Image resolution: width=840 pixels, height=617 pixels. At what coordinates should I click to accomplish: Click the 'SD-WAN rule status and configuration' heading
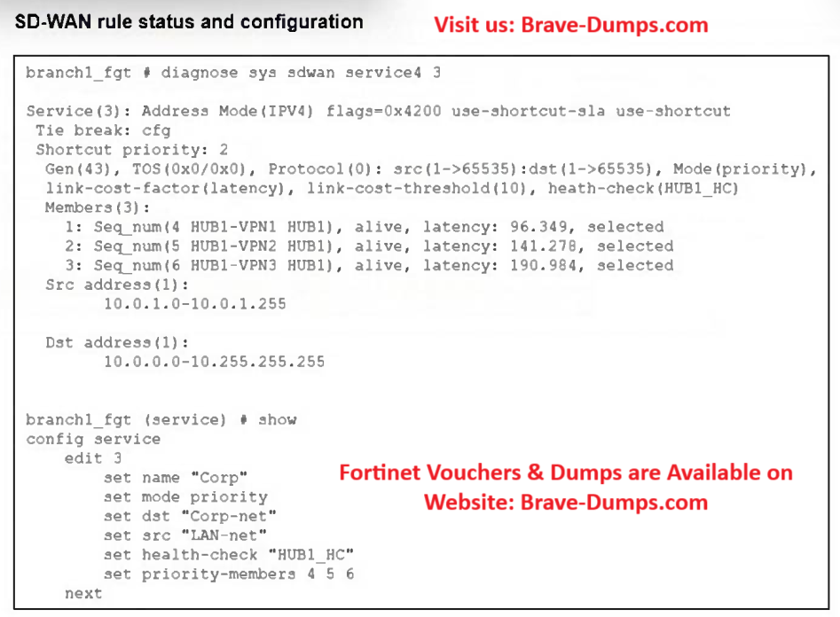point(189,21)
